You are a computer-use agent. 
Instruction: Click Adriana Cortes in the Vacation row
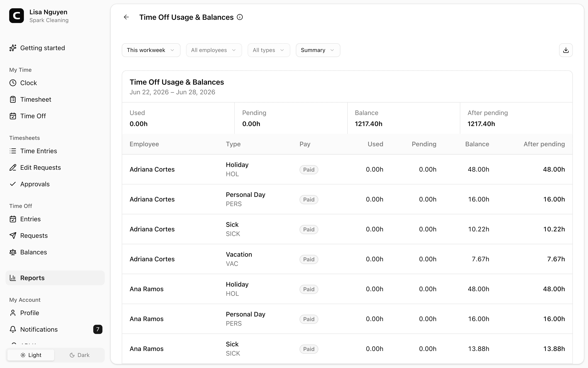[152, 259]
